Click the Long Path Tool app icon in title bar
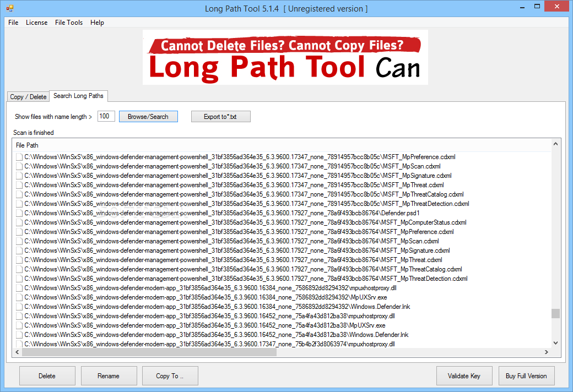573x392 pixels. pos(10,8)
